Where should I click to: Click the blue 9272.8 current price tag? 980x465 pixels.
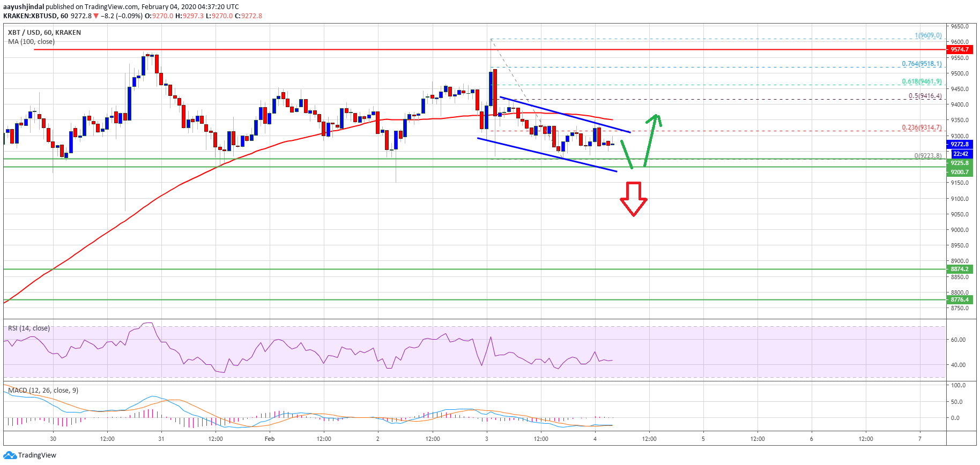pyautogui.click(x=960, y=145)
